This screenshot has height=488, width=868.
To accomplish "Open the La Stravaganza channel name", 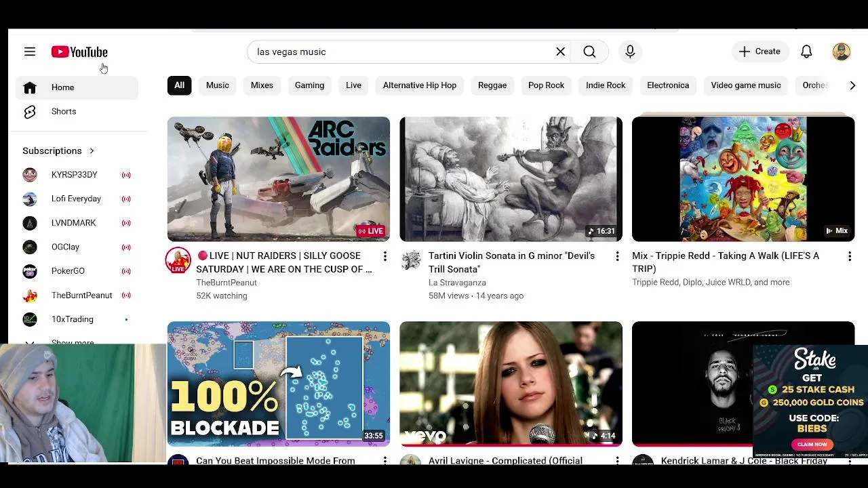I will 457,283.
